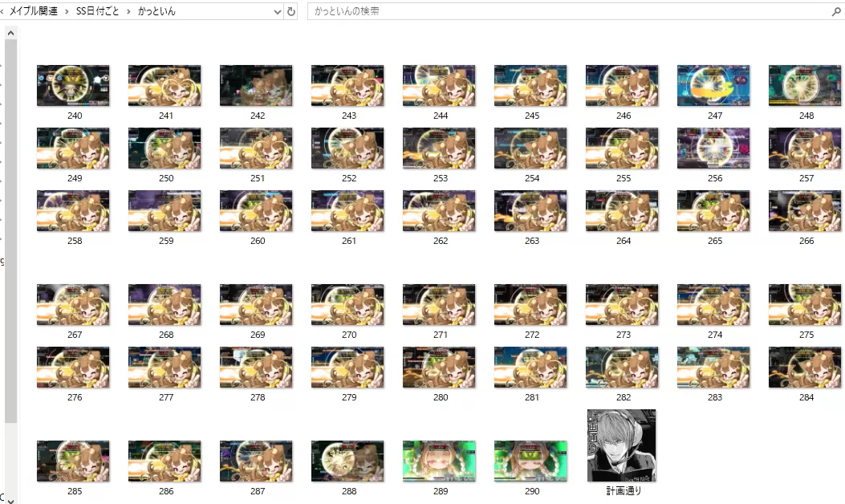Pick the thumbnail of file 252
Image resolution: width=845 pixels, height=504 pixels.
pos(347,148)
